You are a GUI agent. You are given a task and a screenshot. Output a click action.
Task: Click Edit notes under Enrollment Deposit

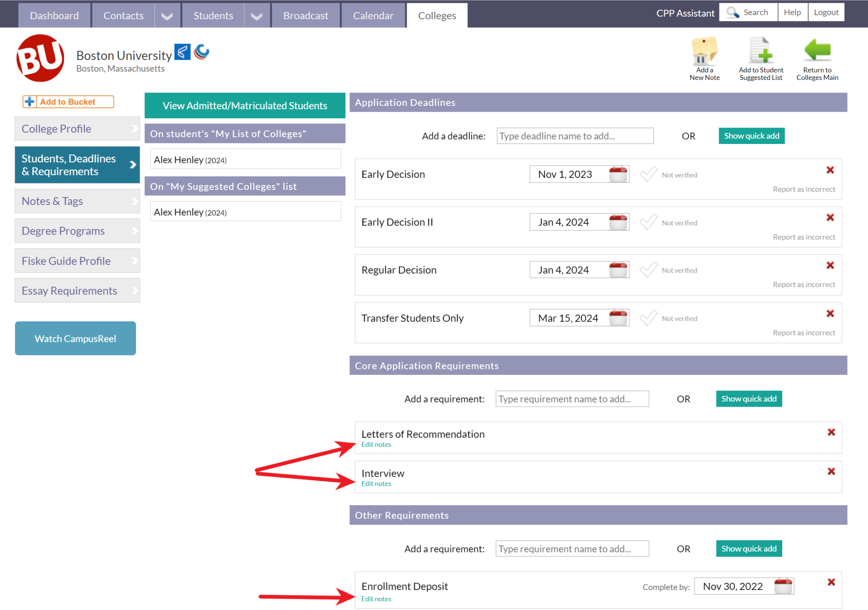(376, 599)
